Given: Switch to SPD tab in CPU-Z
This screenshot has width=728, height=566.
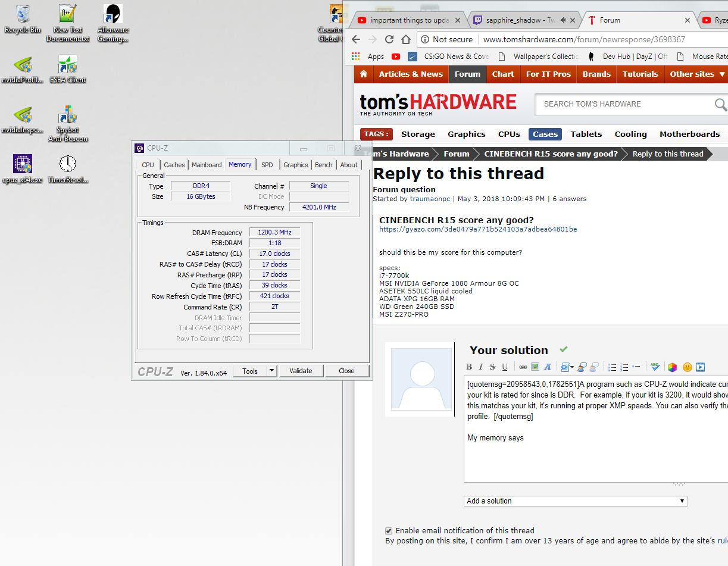Looking at the screenshot, I should [x=267, y=165].
